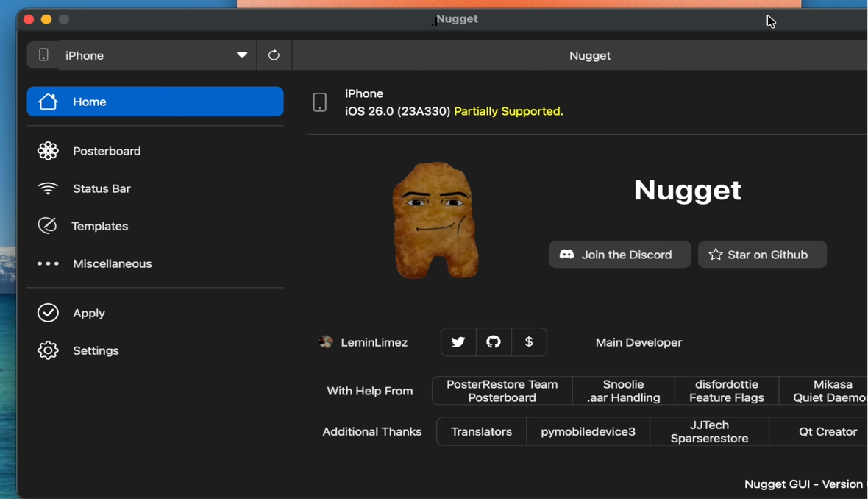Refresh the connected device list
The width and height of the screenshot is (868, 499).
274,54
